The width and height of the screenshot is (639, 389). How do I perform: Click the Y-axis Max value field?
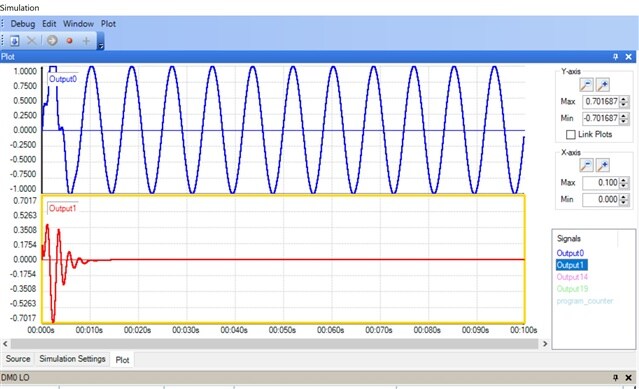click(x=601, y=101)
